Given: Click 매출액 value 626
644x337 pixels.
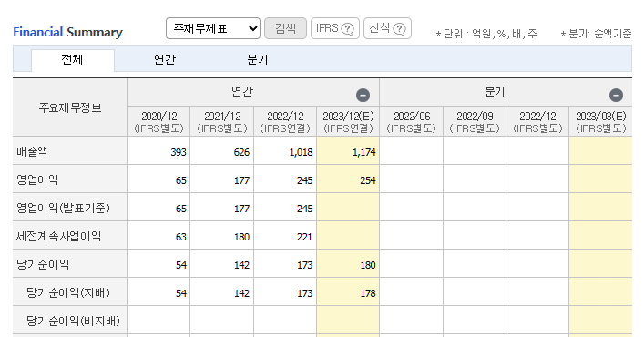Looking at the screenshot, I should [x=241, y=152].
